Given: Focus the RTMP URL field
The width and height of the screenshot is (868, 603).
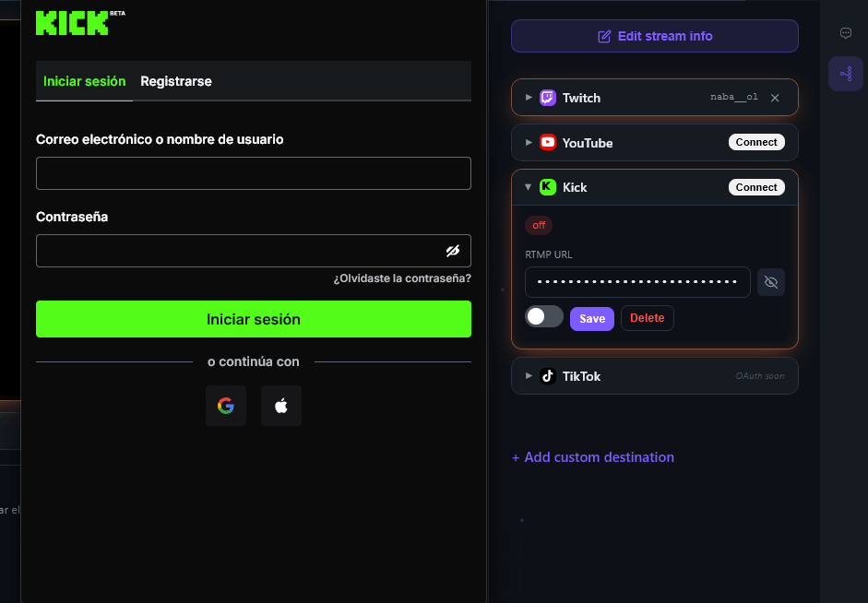Looking at the screenshot, I should [637, 282].
